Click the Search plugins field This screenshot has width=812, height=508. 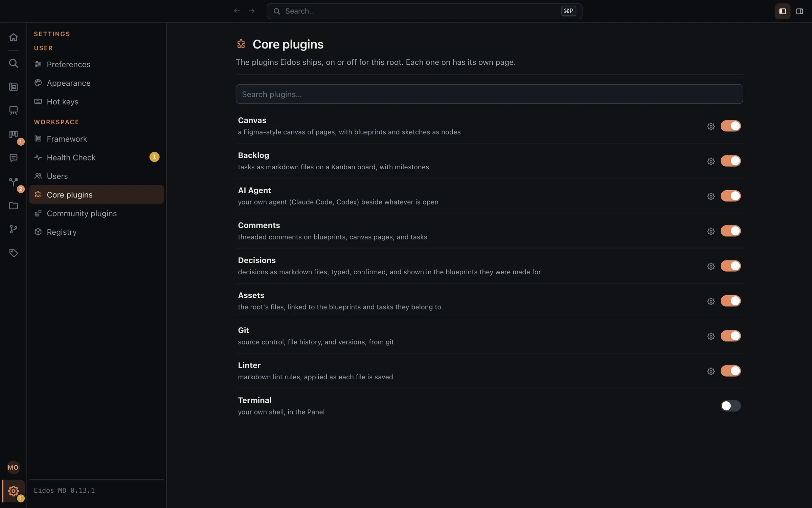[x=489, y=94]
